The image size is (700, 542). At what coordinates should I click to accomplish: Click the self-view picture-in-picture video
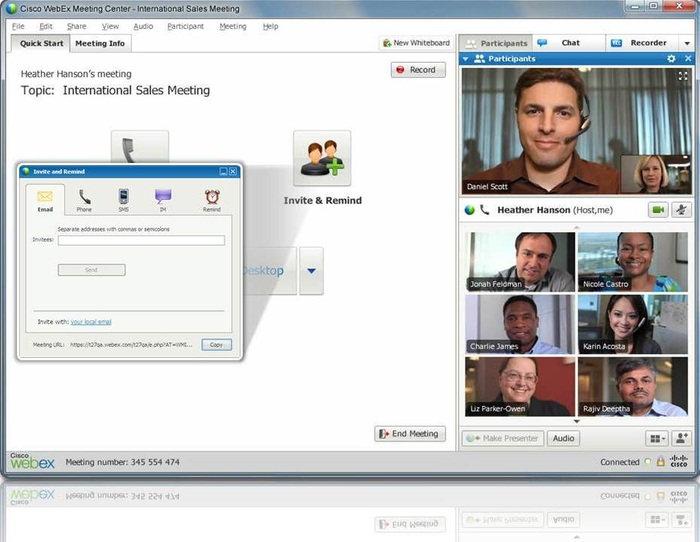coord(656,174)
